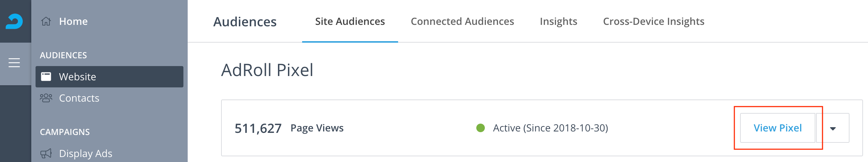Click the Website window icon
The height and width of the screenshot is (162, 868).
click(x=46, y=76)
